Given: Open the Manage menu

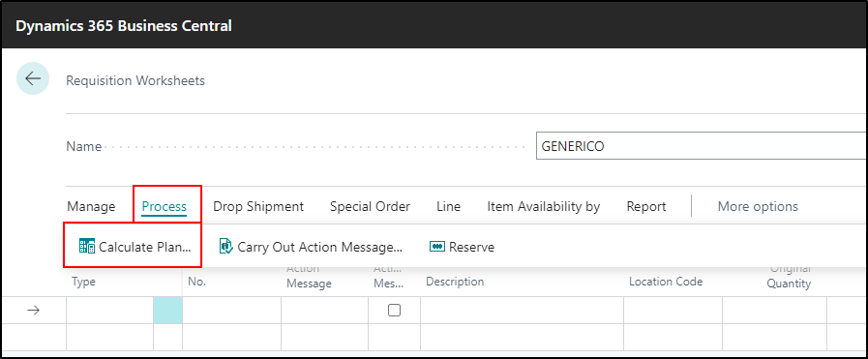Looking at the screenshot, I should pyautogui.click(x=91, y=207).
